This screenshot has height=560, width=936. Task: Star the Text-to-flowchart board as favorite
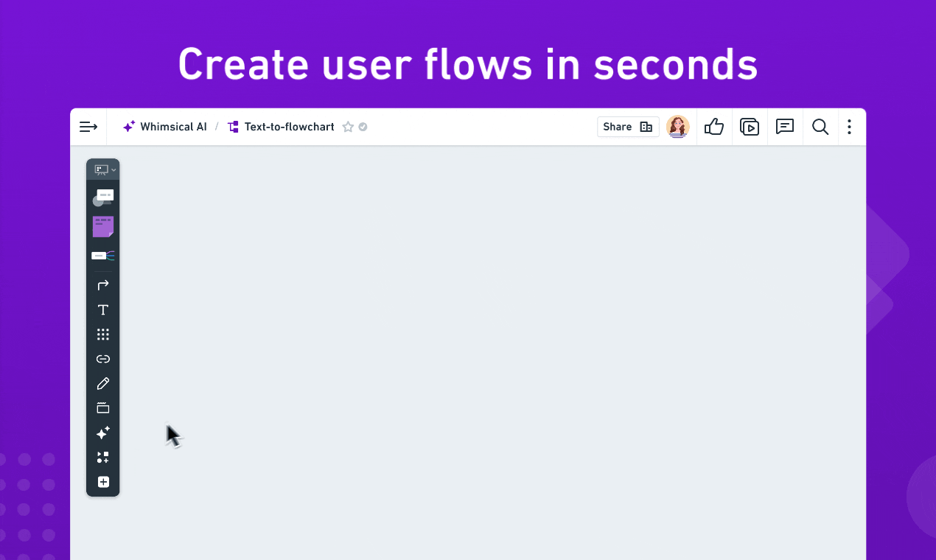coord(348,127)
